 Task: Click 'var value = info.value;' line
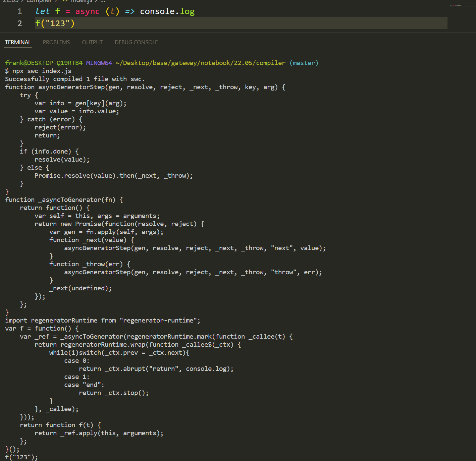coord(77,111)
